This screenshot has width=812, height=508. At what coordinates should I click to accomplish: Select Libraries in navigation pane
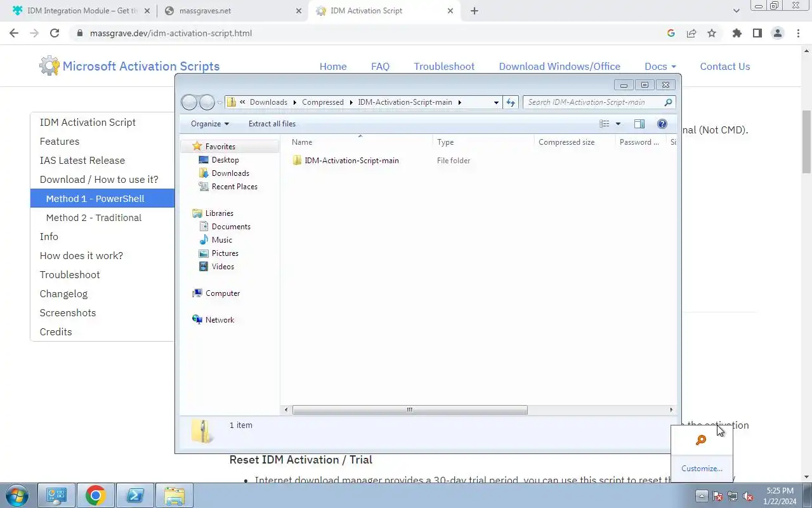[219, 213]
